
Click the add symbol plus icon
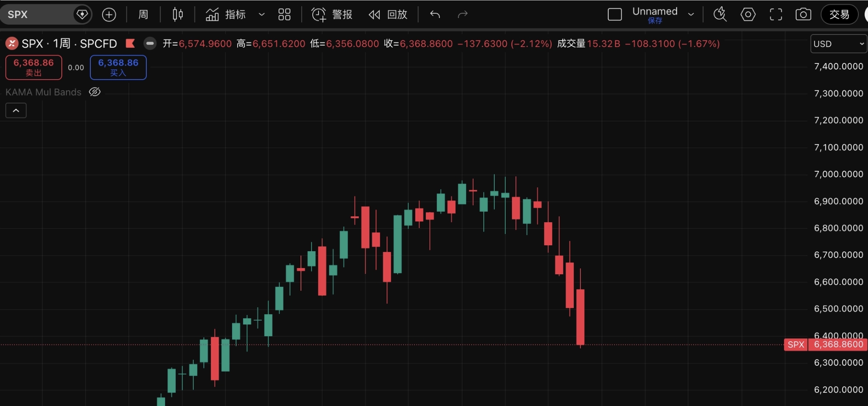pos(109,15)
